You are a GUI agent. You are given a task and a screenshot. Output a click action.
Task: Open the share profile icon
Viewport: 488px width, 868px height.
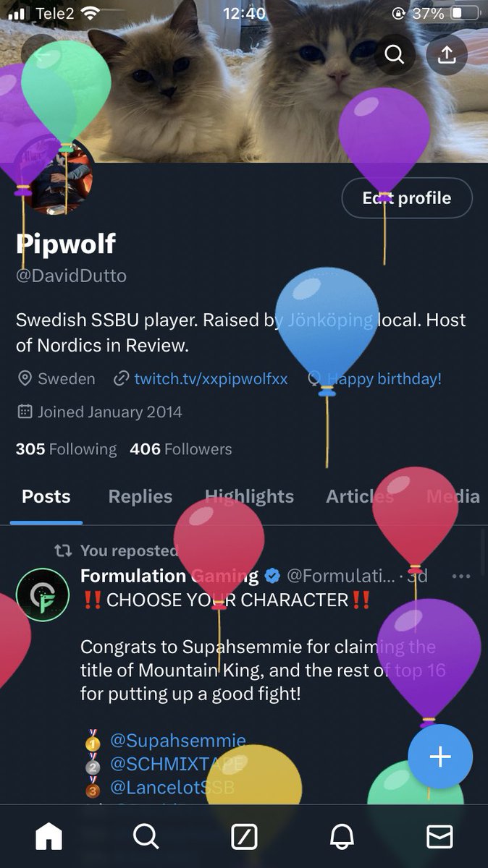point(447,54)
